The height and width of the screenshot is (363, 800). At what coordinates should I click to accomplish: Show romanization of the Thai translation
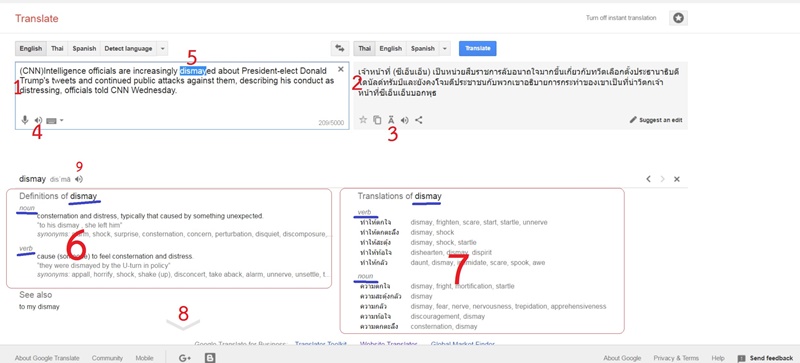[391, 120]
